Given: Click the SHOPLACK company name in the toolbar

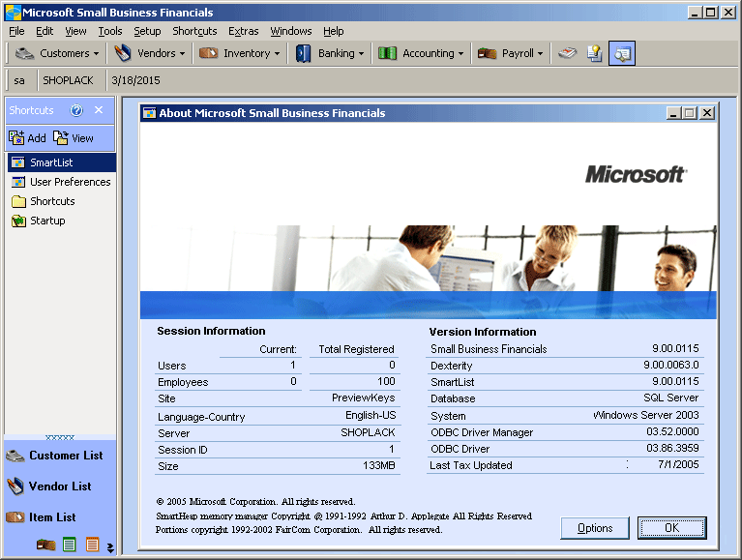Looking at the screenshot, I should [x=68, y=80].
